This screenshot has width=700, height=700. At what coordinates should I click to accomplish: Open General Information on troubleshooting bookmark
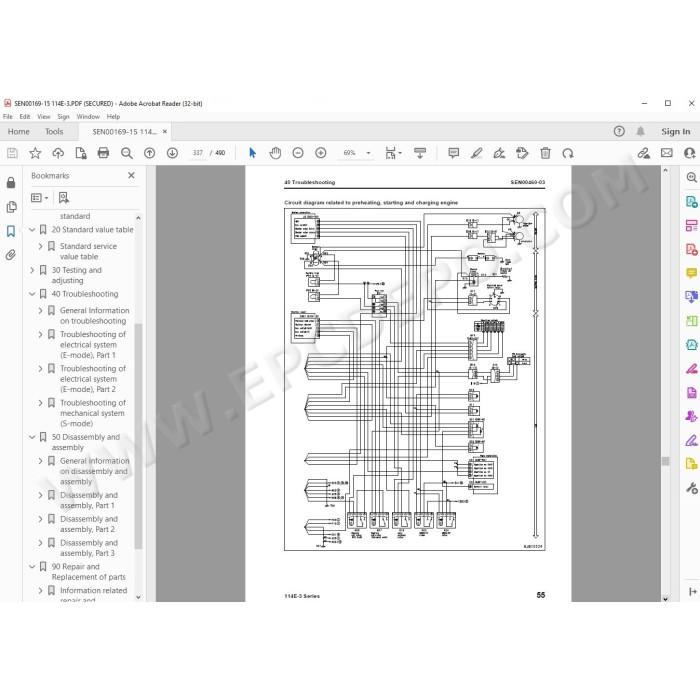click(94, 316)
